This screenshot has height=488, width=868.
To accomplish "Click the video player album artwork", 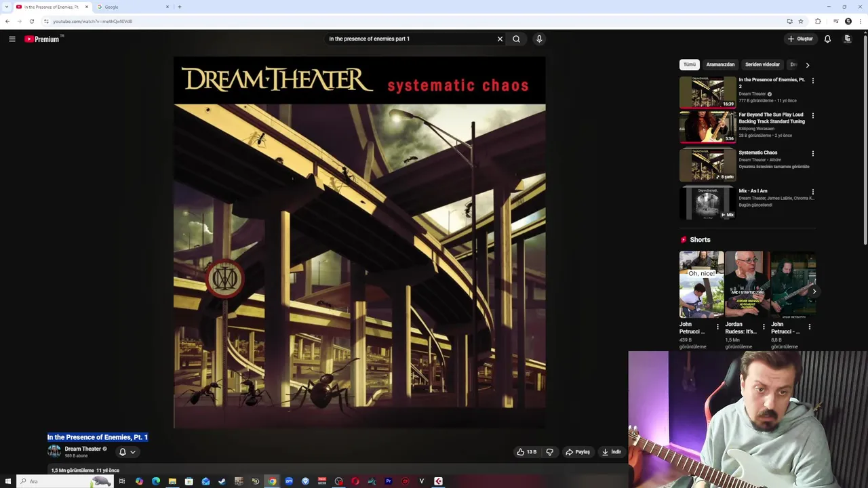I will pyautogui.click(x=359, y=243).
